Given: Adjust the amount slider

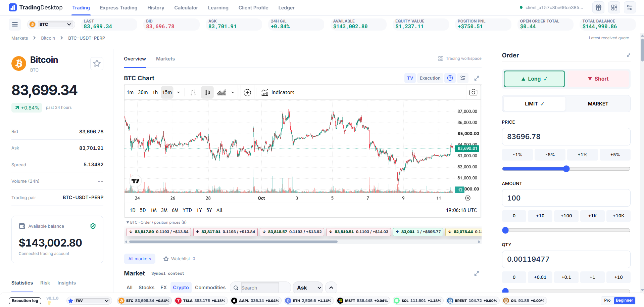Looking at the screenshot, I should click(566, 230).
